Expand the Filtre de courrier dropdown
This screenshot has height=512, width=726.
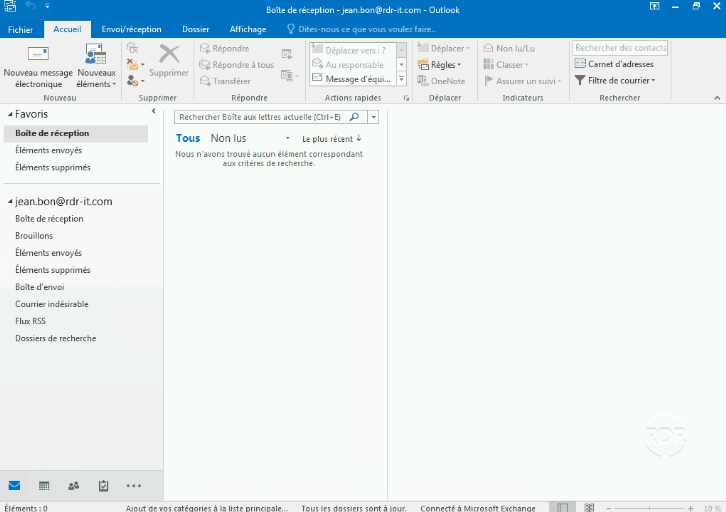615,80
